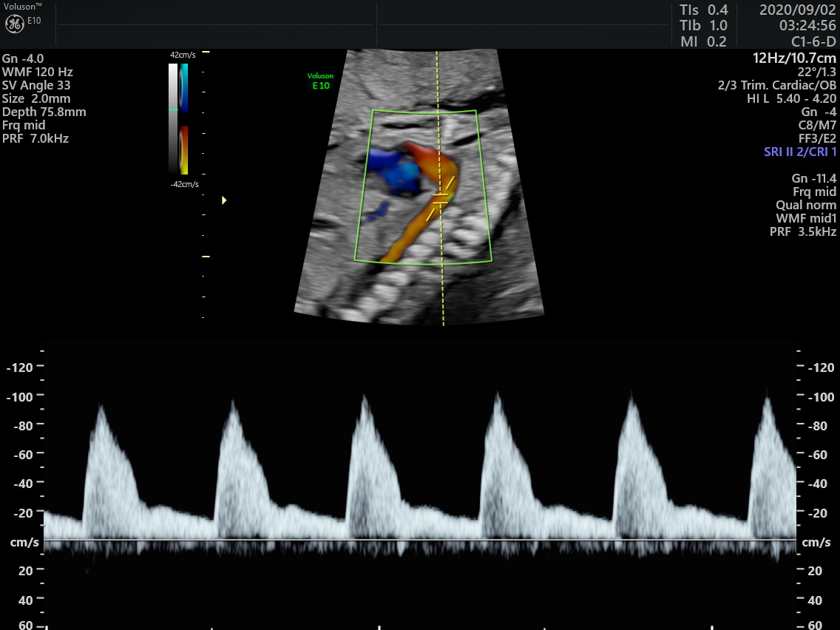840x630 pixels.
Task: Click the Doppler sample volume gate
Action: tap(440, 198)
